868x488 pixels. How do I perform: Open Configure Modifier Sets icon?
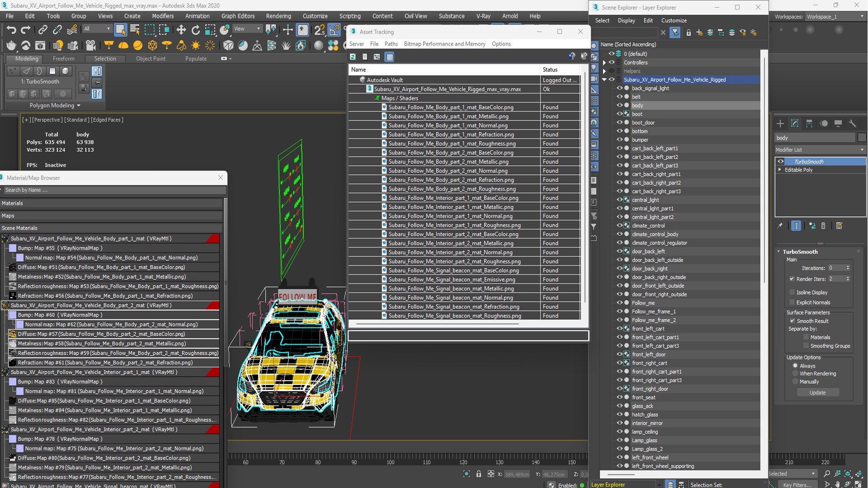(x=840, y=226)
